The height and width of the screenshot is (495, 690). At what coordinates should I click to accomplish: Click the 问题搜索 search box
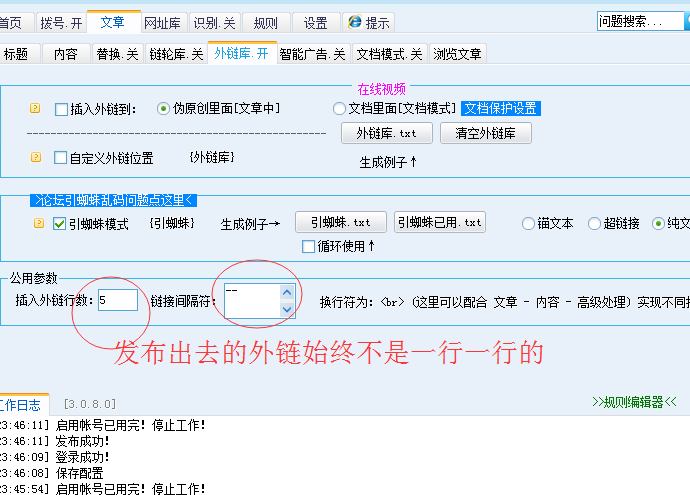coord(640,21)
